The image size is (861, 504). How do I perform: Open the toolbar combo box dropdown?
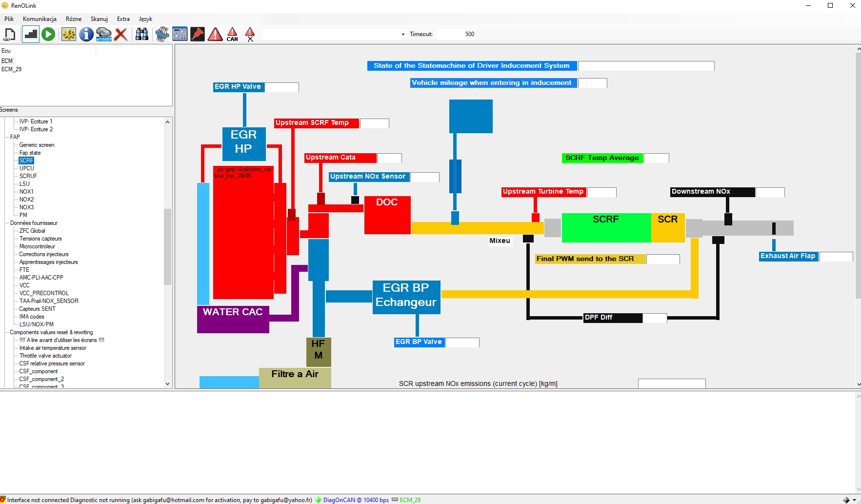[403, 34]
